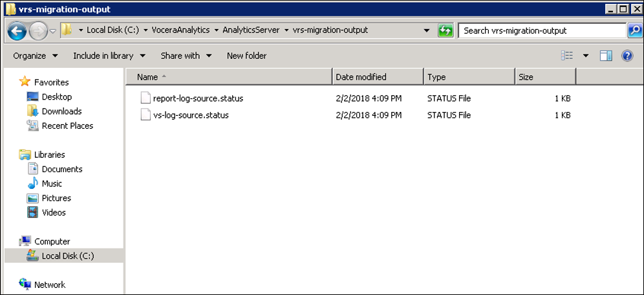The width and height of the screenshot is (644, 295).
Task: Click the folder icon in the address bar
Action: pos(66,30)
